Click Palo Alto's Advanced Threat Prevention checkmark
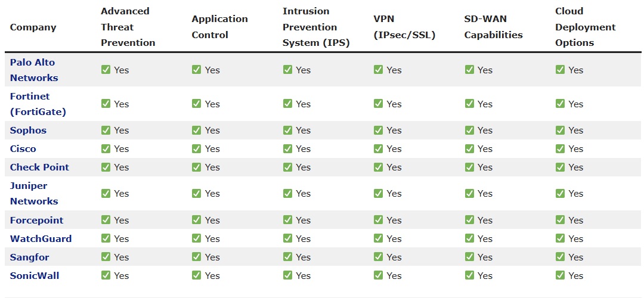Viewport: 644px width, 298px height. point(106,70)
